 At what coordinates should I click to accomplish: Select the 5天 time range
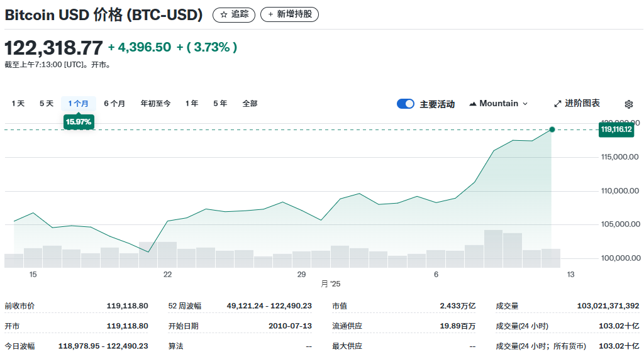pos(47,103)
